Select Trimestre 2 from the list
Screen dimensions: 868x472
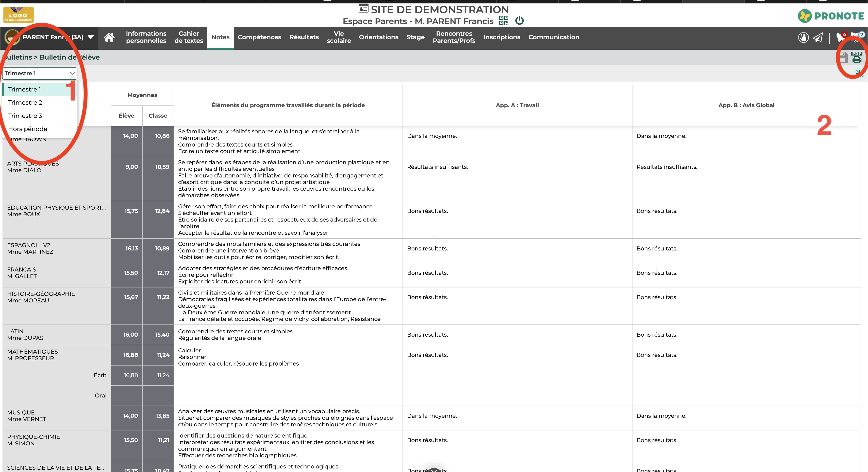coord(25,102)
